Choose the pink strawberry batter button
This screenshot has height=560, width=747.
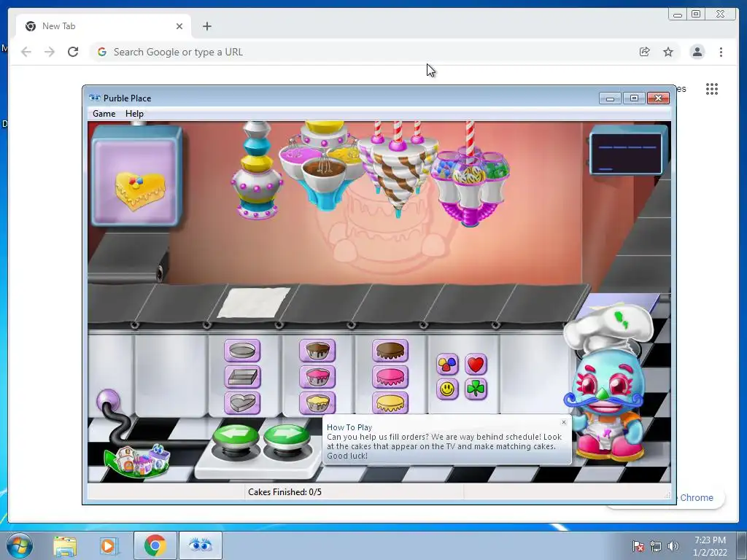pos(317,377)
